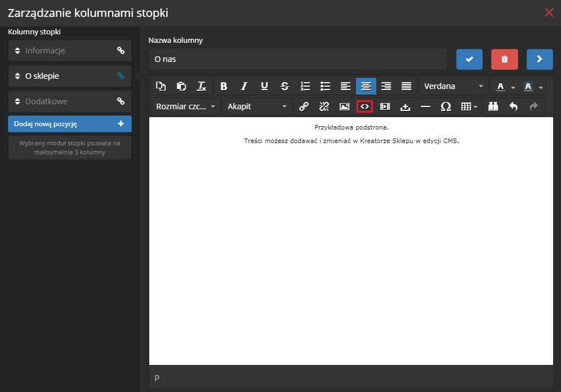Click the link icon next to Dodatkowe

pos(121,101)
